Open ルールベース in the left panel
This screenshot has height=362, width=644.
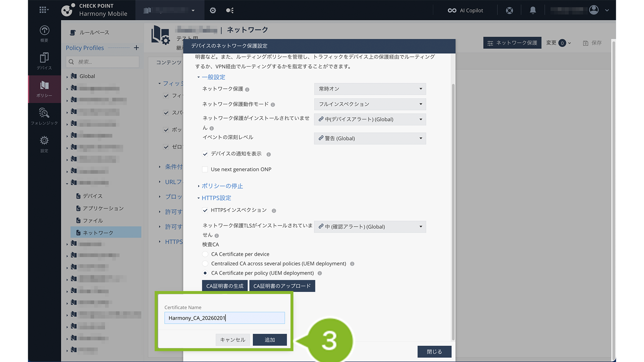(94, 33)
